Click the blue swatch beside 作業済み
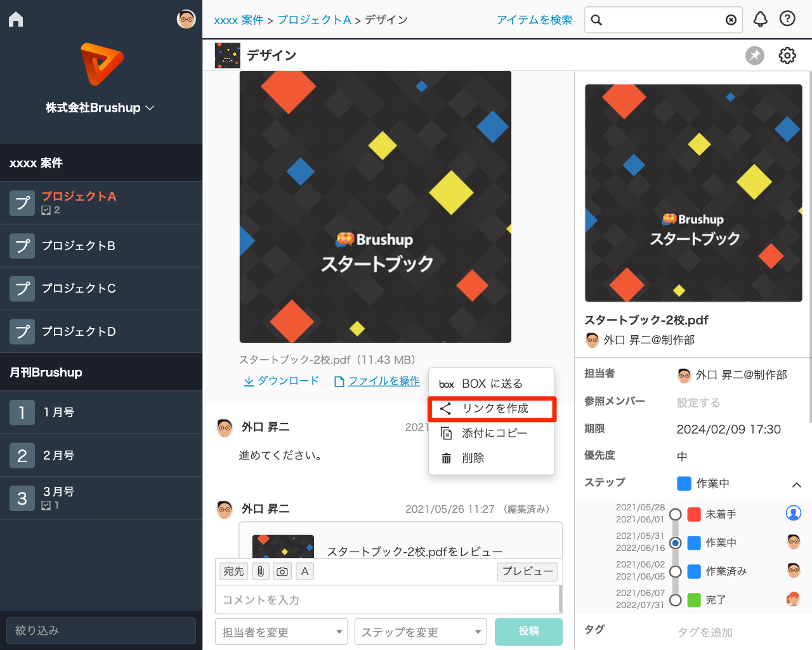Image resolution: width=812 pixels, height=650 pixels. (694, 571)
